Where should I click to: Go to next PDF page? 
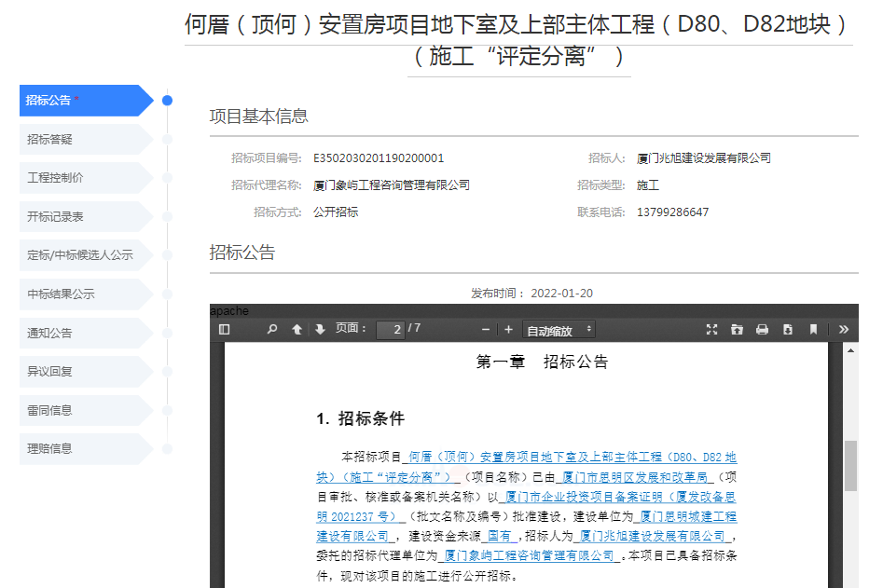tap(320, 329)
